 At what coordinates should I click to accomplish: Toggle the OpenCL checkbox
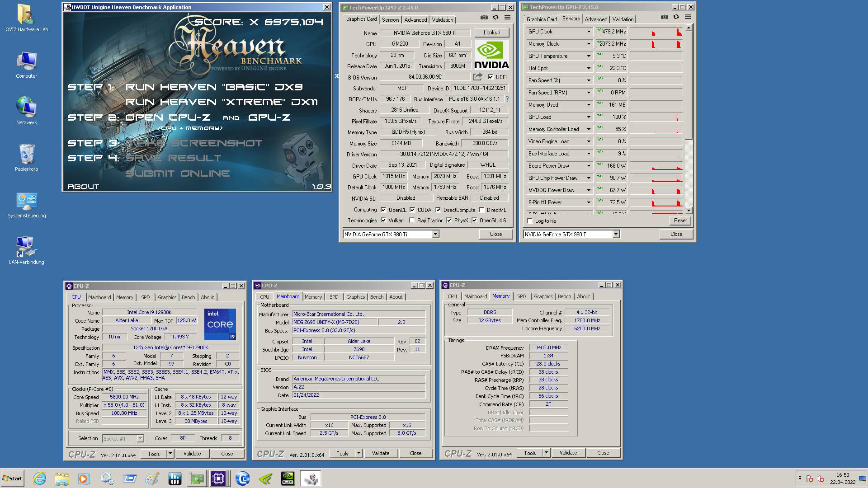383,210
